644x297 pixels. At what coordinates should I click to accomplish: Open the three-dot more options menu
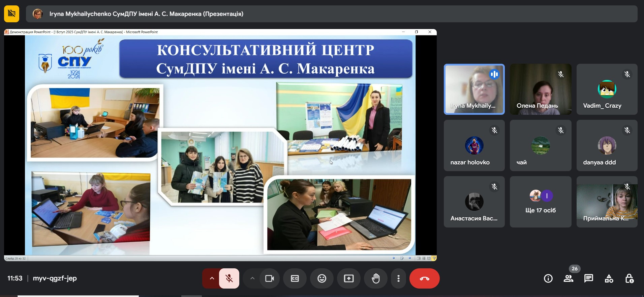pos(398,278)
